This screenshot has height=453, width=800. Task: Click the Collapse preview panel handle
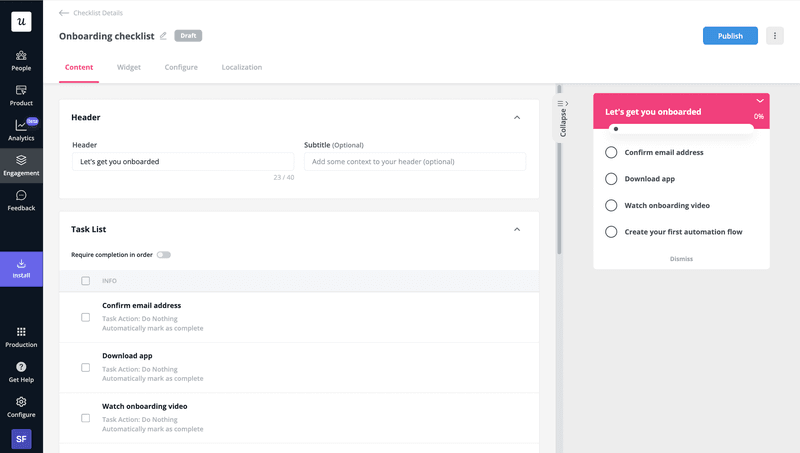click(x=563, y=119)
